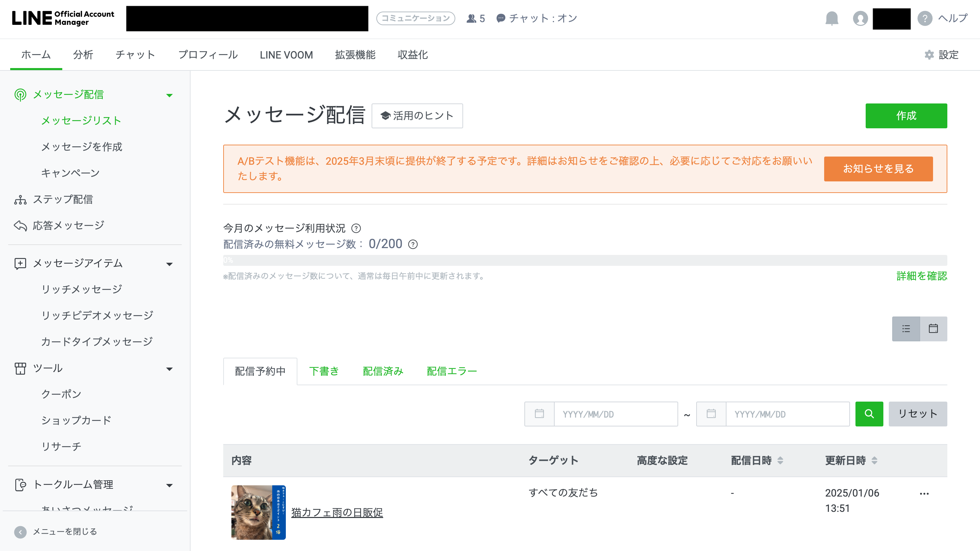Image resolution: width=980 pixels, height=551 pixels.
Task: Select the list view toggle
Action: 906,328
